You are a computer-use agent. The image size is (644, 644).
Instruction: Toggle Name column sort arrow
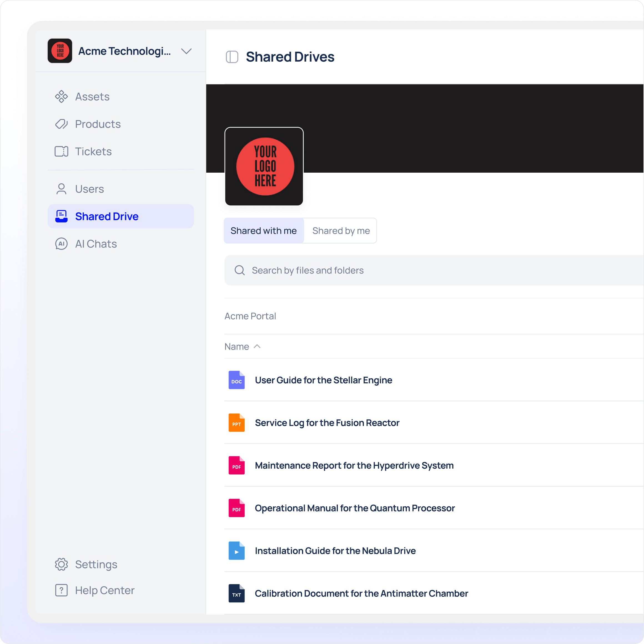point(257,346)
